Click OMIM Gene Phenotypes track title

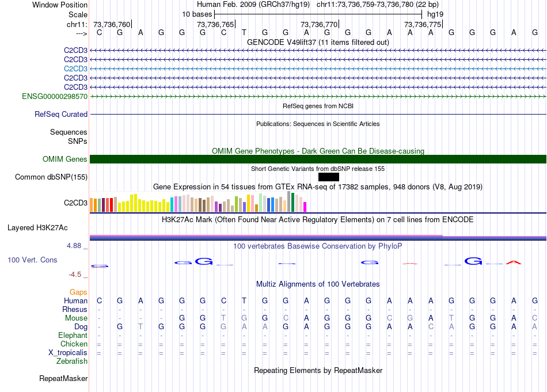coord(318,151)
